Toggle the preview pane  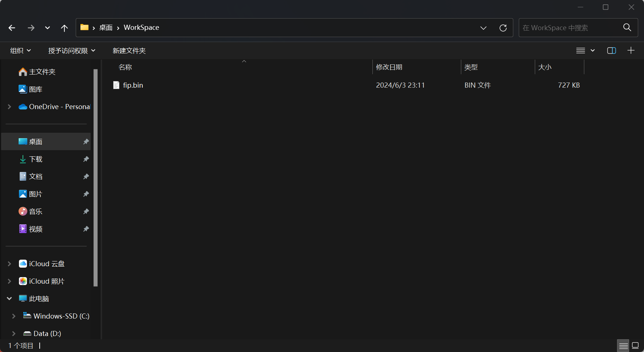pyautogui.click(x=611, y=51)
